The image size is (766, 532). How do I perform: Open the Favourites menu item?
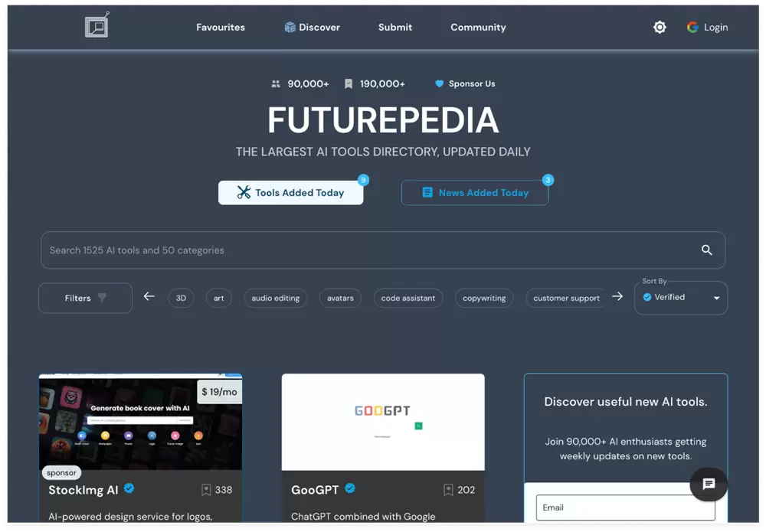[x=221, y=28]
